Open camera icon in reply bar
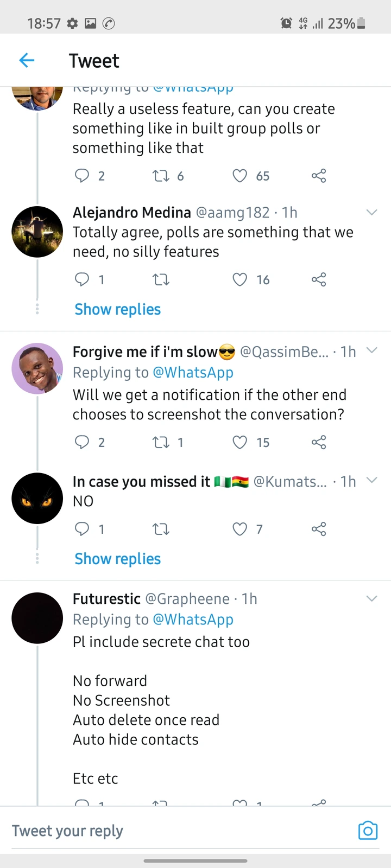 [x=368, y=831]
